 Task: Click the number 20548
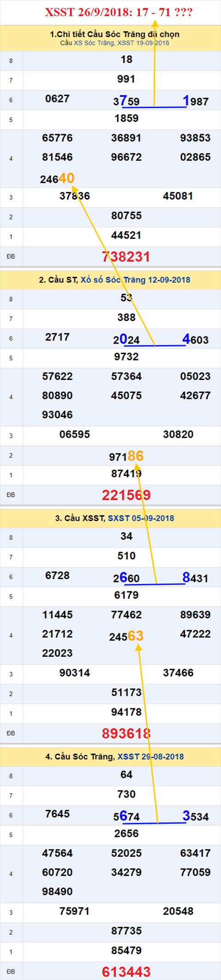[178, 911]
